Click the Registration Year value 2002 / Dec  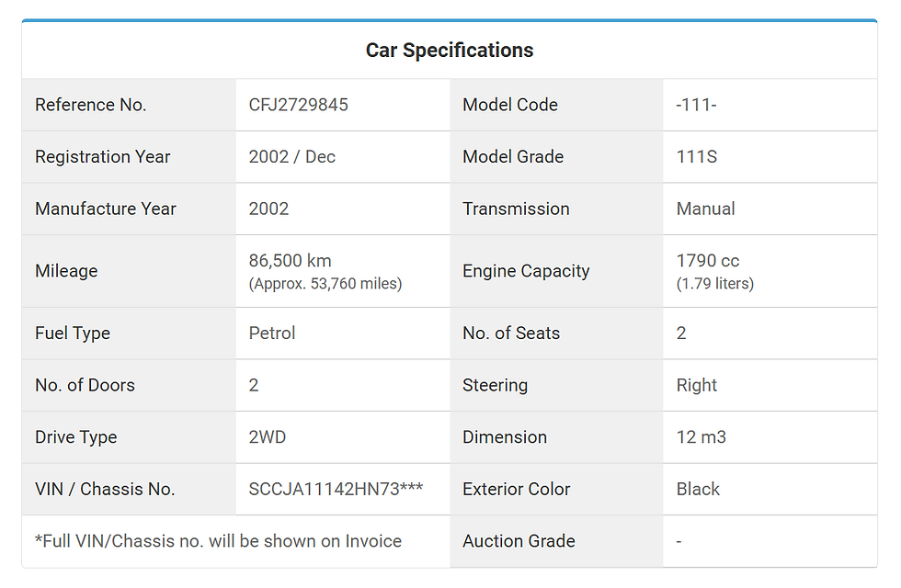click(x=292, y=157)
